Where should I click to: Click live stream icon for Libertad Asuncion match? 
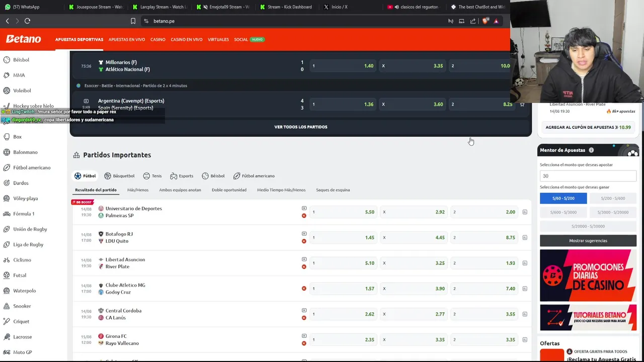click(x=304, y=259)
